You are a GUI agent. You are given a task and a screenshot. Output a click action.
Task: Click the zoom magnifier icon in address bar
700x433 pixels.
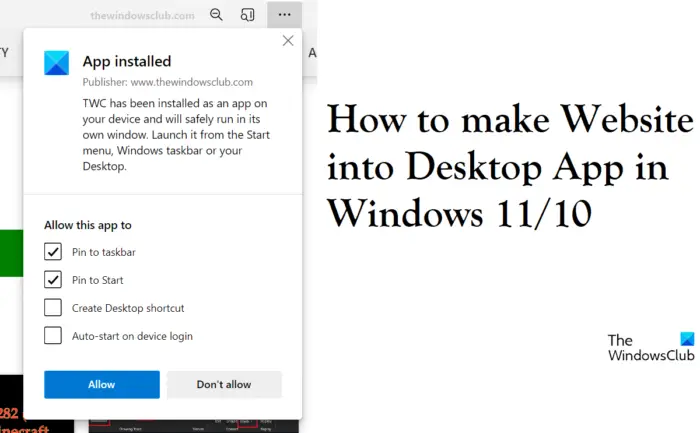coord(216,15)
